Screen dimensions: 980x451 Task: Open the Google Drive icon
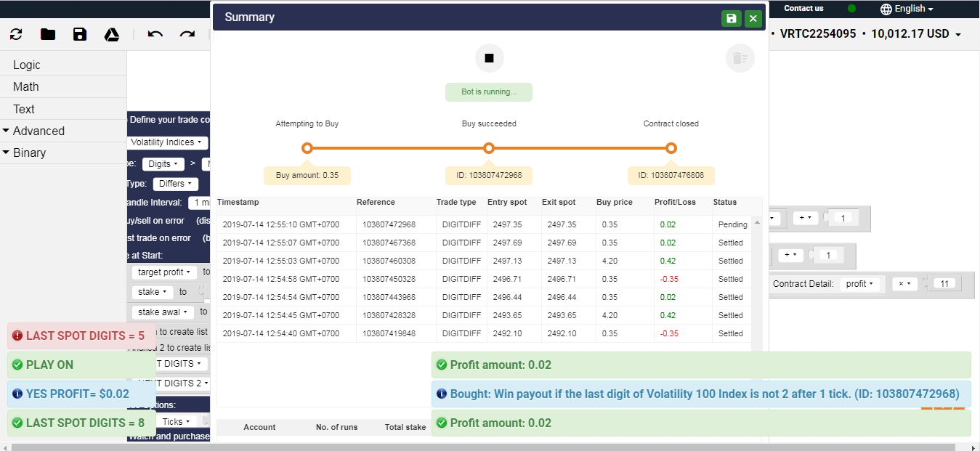pos(112,34)
